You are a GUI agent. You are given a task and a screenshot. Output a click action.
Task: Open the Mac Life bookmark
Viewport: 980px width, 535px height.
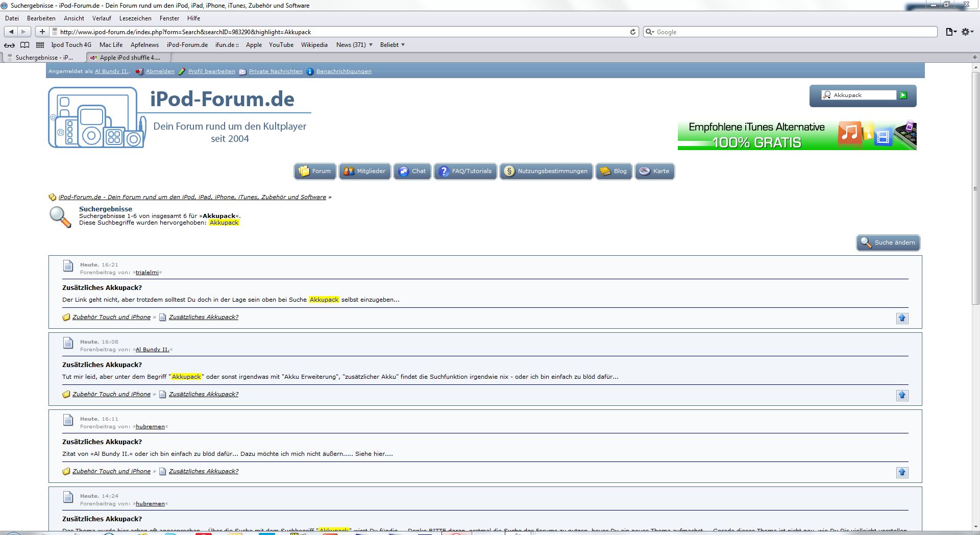[111, 45]
